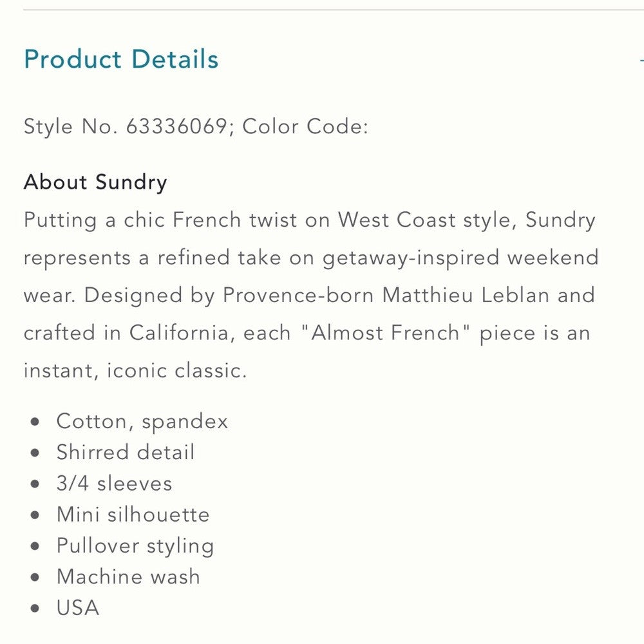Click the word Sundry in the description paragraph
Screen dimensions: 644x644
click(x=560, y=220)
